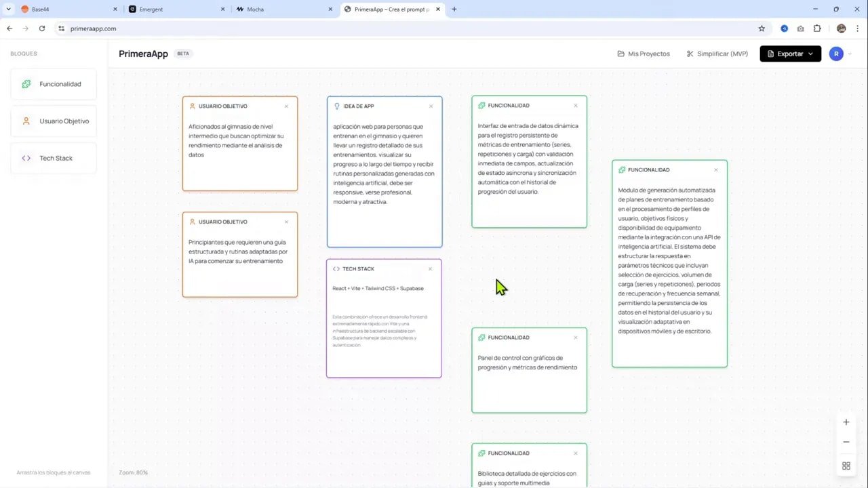Click the bookmark star in the address bar
This screenshot has width=868, height=488.
click(x=762, y=28)
